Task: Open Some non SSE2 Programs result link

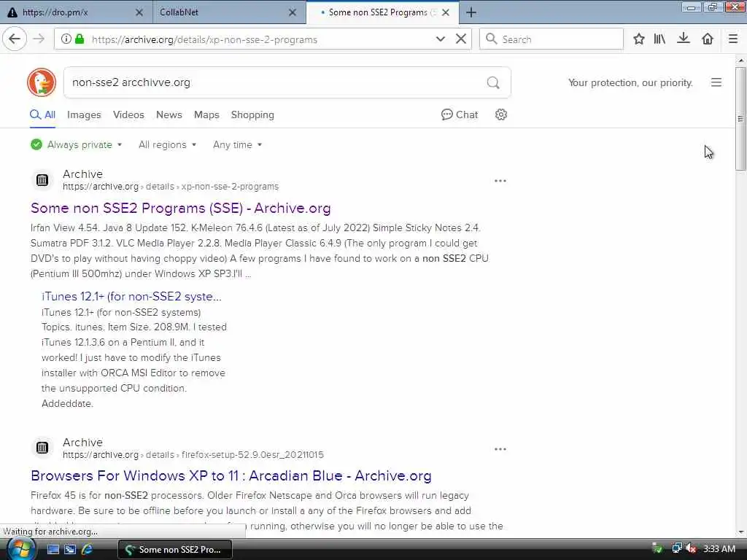Action: click(x=181, y=208)
